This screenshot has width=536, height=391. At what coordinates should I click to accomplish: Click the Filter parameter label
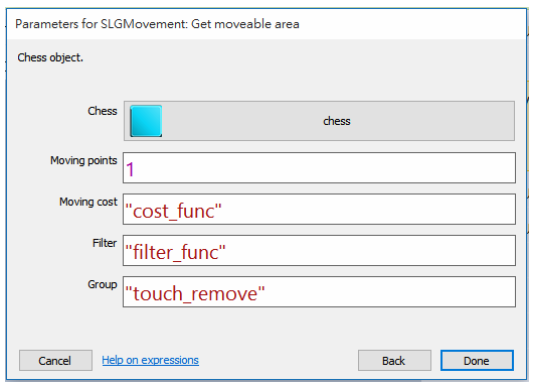coord(105,243)
